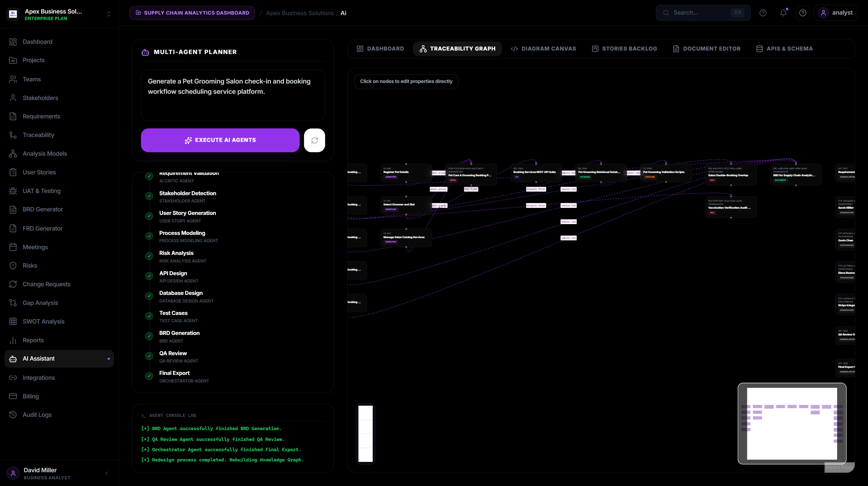Click Apex Business Solutions breadcrumb link
Image resolution: width=868 pixels, height=486 pixels.
click(x=300, y=13)
